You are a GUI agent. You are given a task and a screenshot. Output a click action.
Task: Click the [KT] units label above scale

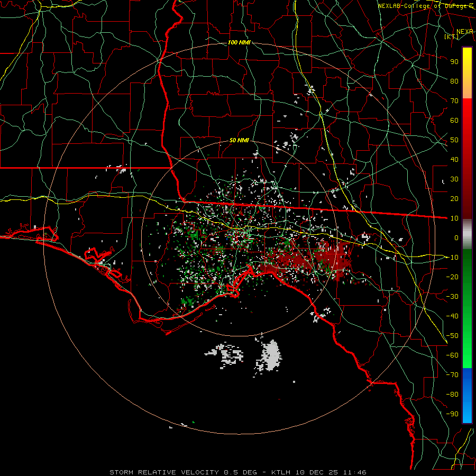451,36
